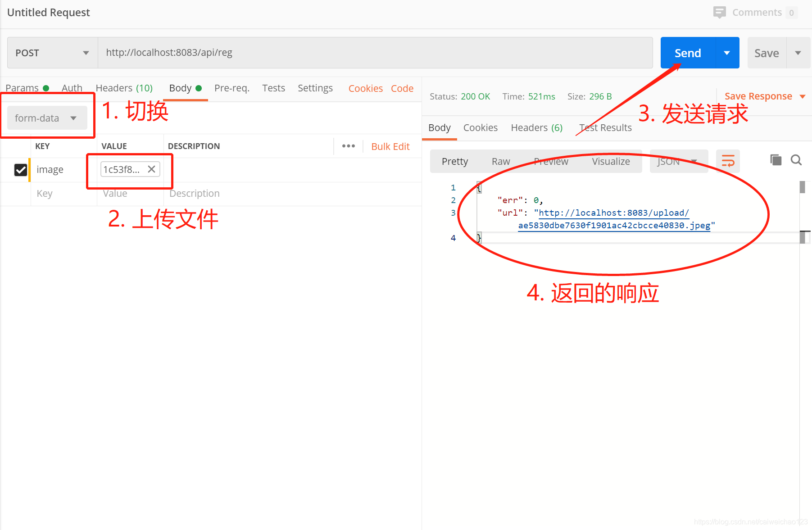Switch to the Auth tab
The image size is (812, 530).
pyautogui.click(x=72, y=88)
